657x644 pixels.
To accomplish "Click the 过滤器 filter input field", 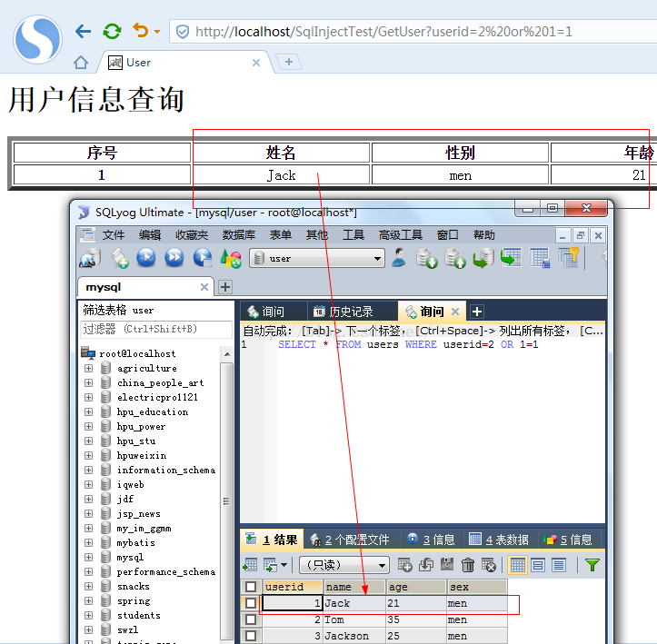I will tap(156, 329).
